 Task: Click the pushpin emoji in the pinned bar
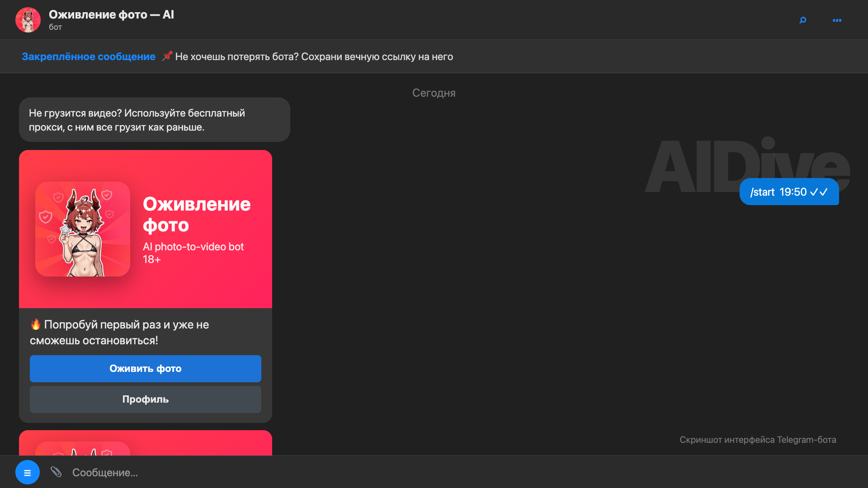pyautogui.click(x=167, y=56)
